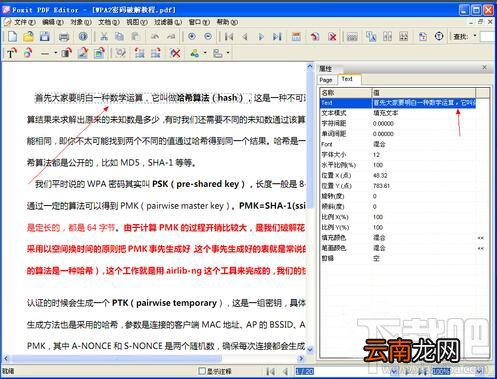The width and height of the screenshot is (497, 379).
Task: Click the page number field in status bar
Action: pos(305,371)
